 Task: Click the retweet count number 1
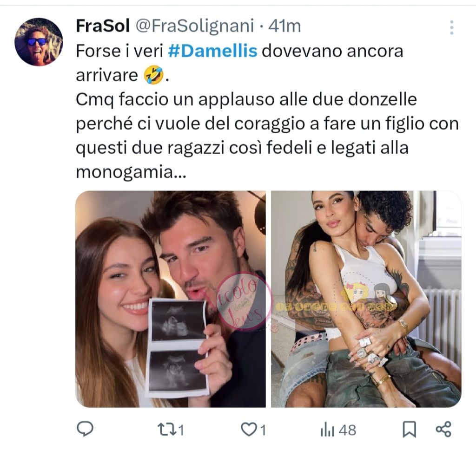coord(181,430)
